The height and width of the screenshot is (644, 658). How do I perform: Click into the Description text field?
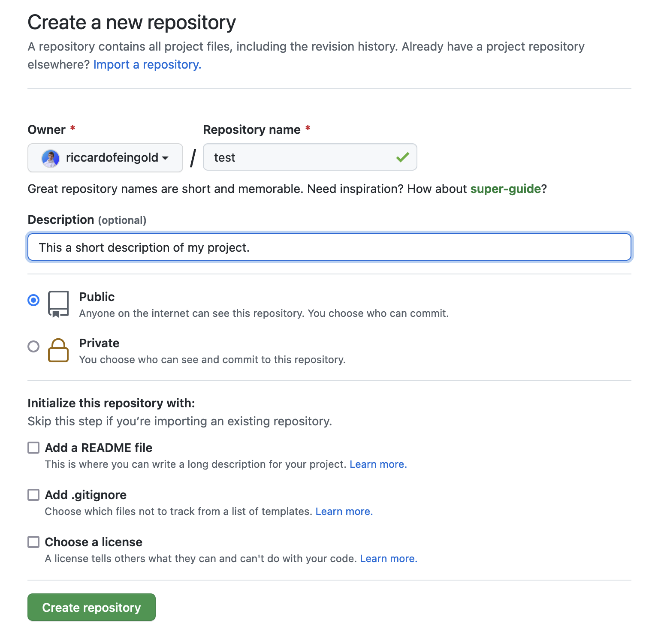[x=329, y=247]
